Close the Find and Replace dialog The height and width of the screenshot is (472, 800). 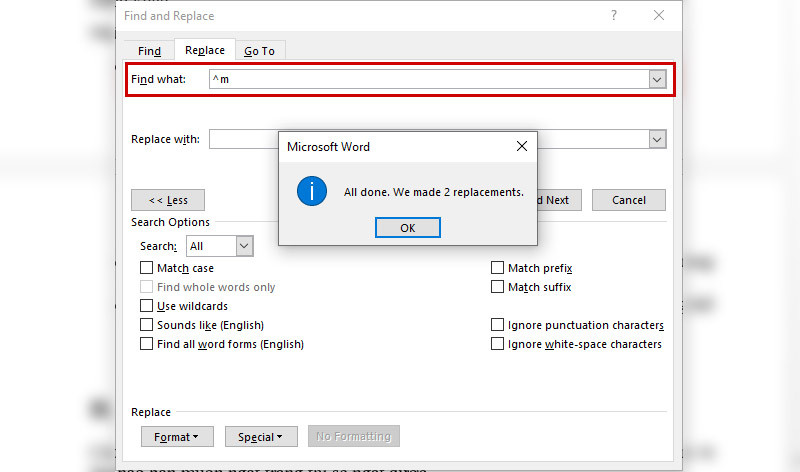point(659,15)
